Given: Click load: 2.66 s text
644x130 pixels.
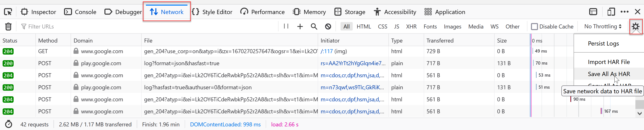Looking at the screenshot, I should pyautogui.click(x=285, y=125).
